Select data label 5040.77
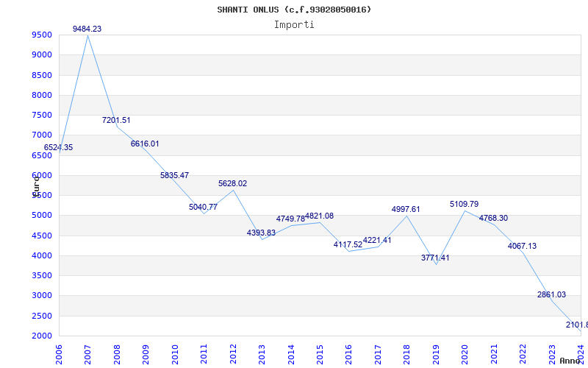This screenshot has width=588, height=368. (204, 207)
